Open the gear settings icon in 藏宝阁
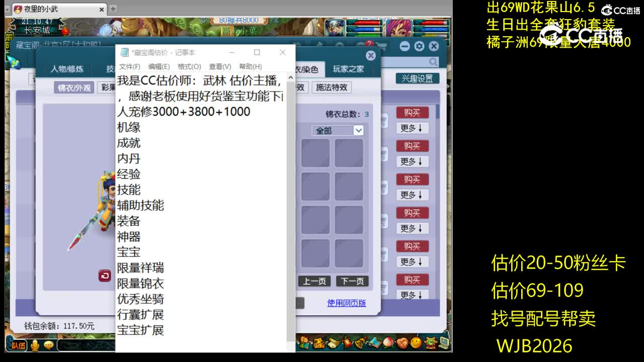Viewport: 644px width, 362px height. [x=419, y=46]
